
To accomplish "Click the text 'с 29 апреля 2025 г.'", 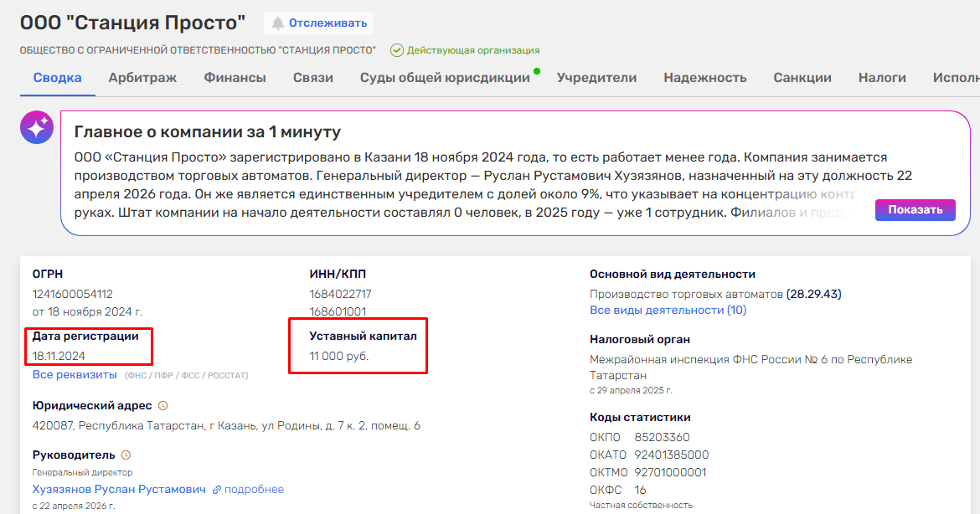I will pos(632,391).
